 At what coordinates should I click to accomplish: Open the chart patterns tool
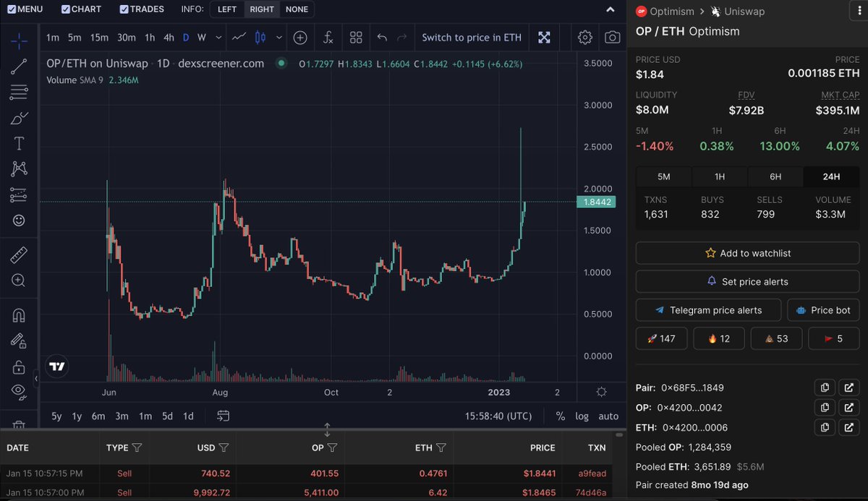coord(20,169)
